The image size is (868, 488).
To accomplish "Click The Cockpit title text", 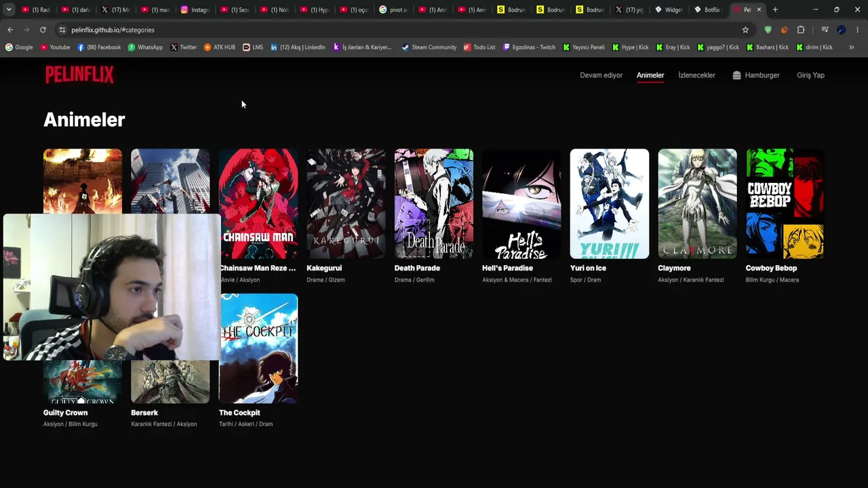I will (x=239, y=413).
